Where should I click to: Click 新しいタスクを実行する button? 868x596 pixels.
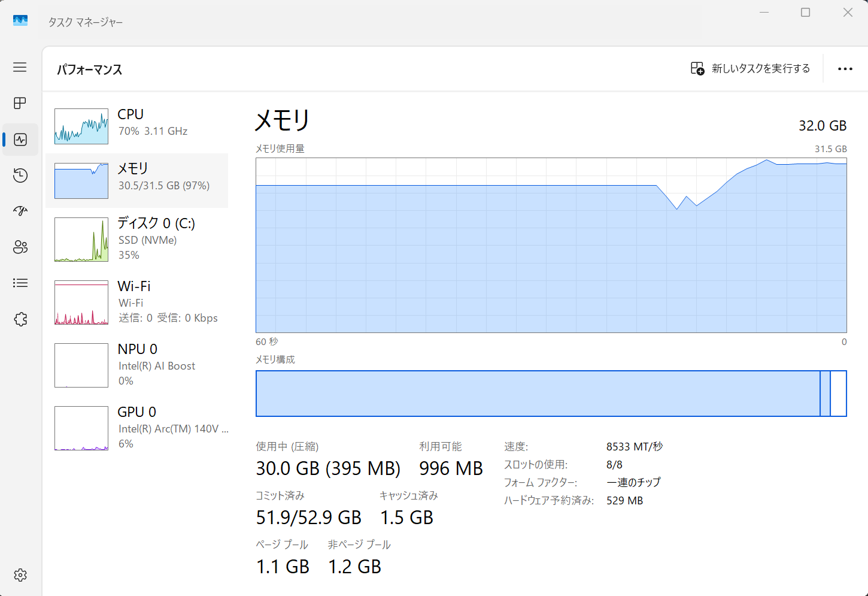pos(750,68)
